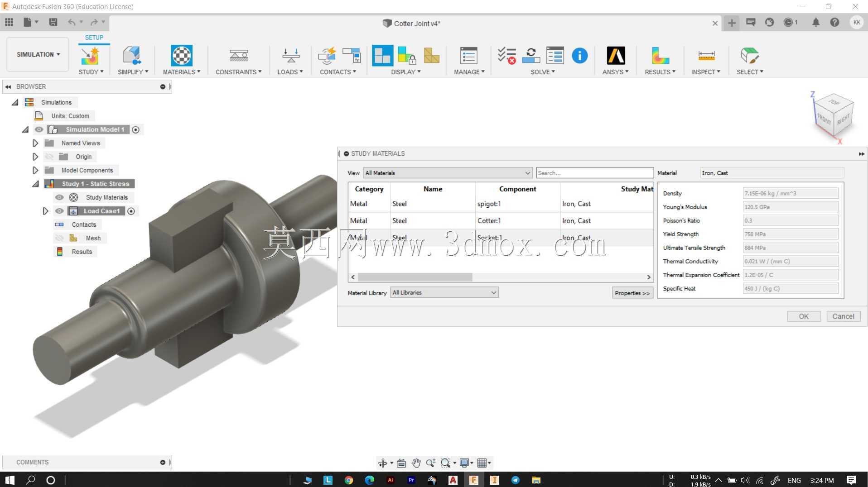Expand the Origin folder
Image resolution: width=868 pixels, height=487 pixels.
tap(35, 157)
